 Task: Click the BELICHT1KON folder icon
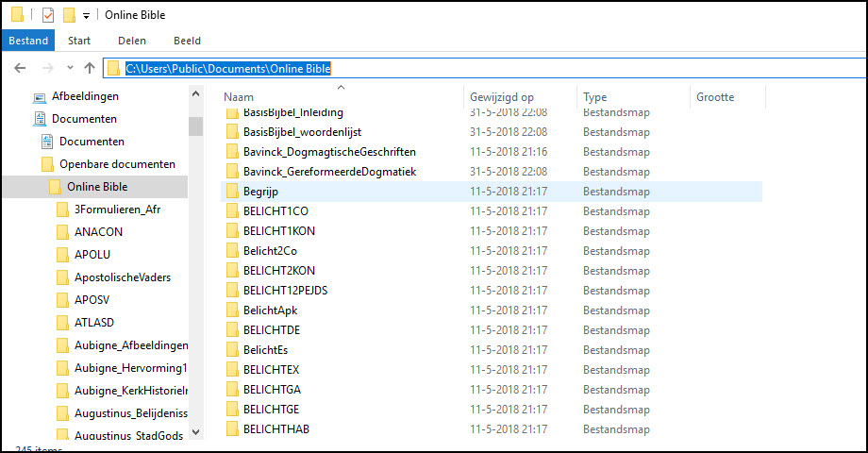[232, 231]
